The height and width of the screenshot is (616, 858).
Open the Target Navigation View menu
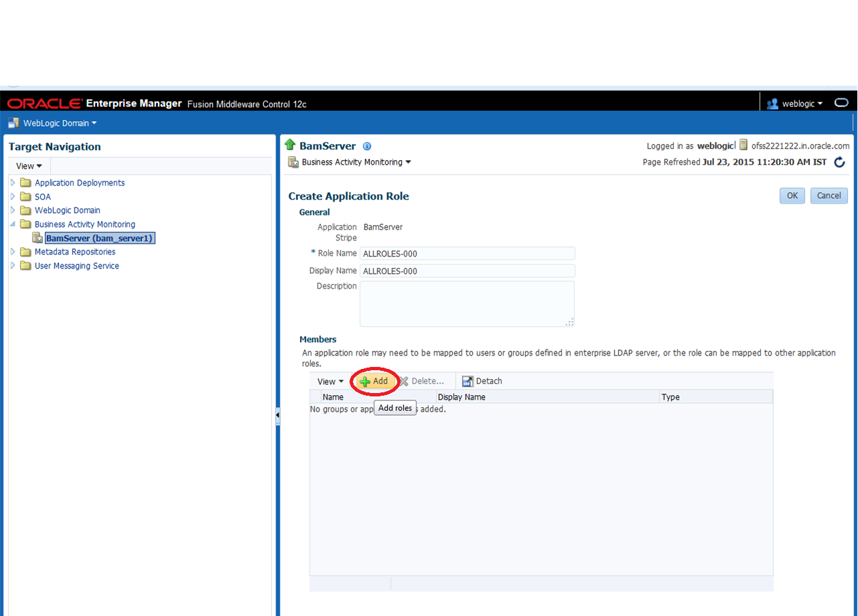pos(29,166)
